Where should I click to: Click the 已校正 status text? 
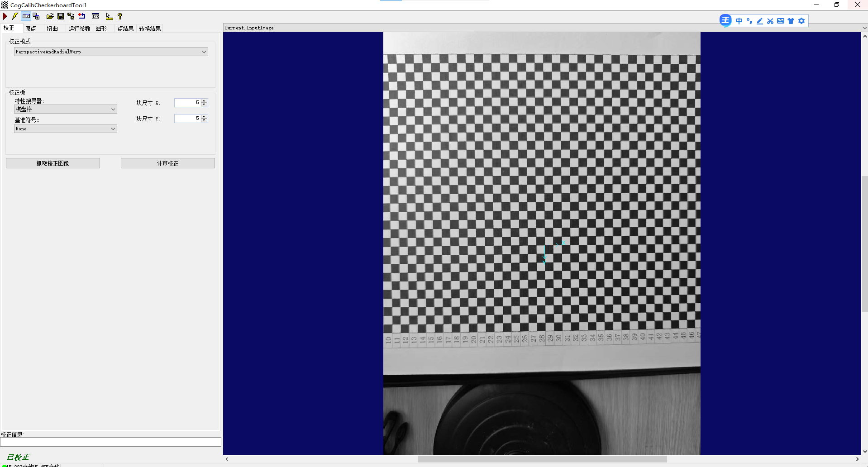click(18, 457)
